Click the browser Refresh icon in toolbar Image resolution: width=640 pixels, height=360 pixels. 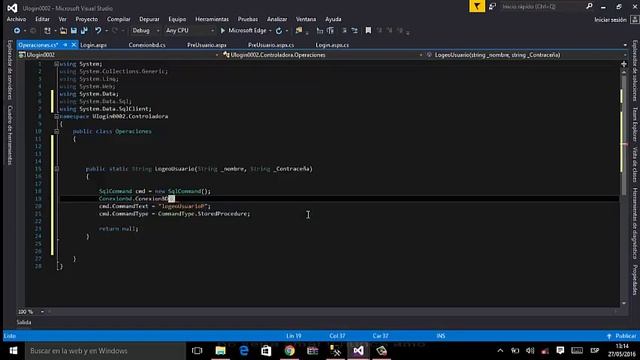click(279, 31)
